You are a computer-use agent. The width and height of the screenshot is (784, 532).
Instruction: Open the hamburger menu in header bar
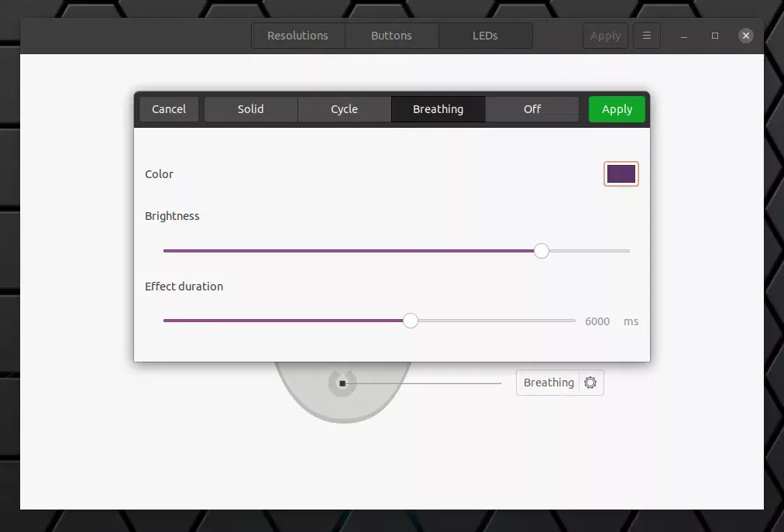point(647,36)
